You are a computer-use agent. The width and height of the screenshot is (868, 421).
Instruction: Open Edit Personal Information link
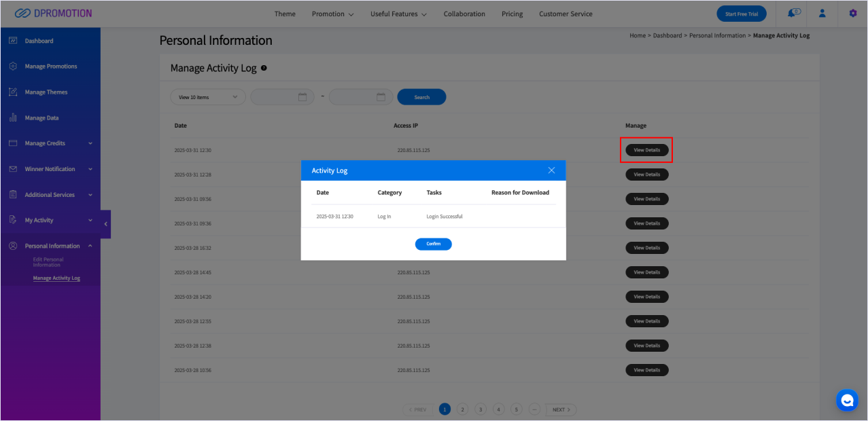click(x=48, y=262)
